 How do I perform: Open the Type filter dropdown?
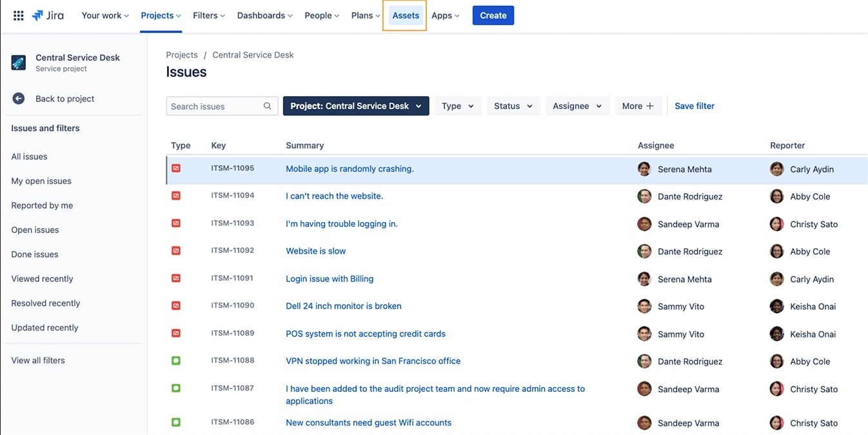[457, 105]
